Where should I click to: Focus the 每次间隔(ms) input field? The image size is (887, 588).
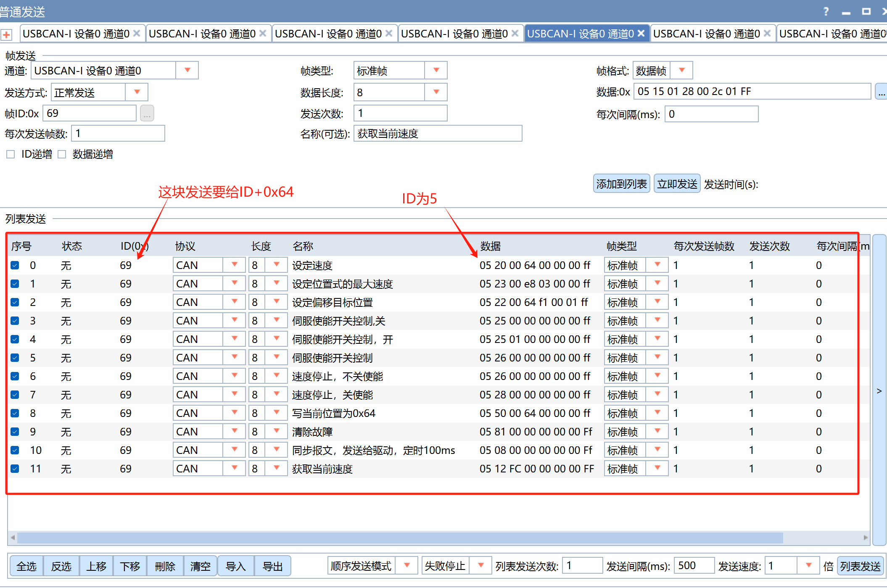pyautogui.click(x=712, y=114)
